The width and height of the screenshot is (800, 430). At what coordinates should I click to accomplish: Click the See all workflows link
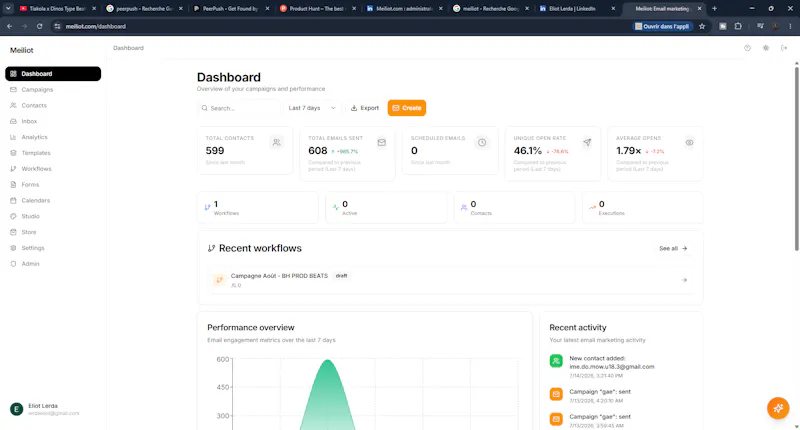click(x=673, y=248)
